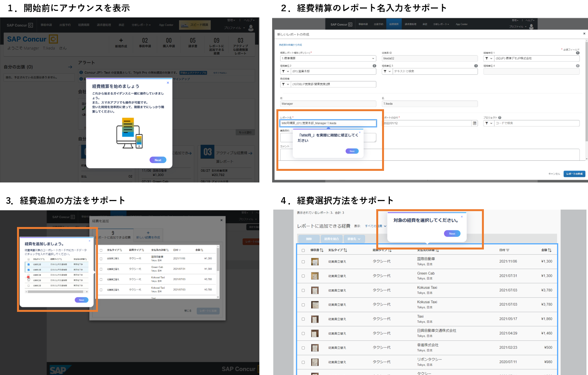Click the help icon next to プロジェクト
The height and width of the screenshot is (375, 588).
[x=500, y=117]
